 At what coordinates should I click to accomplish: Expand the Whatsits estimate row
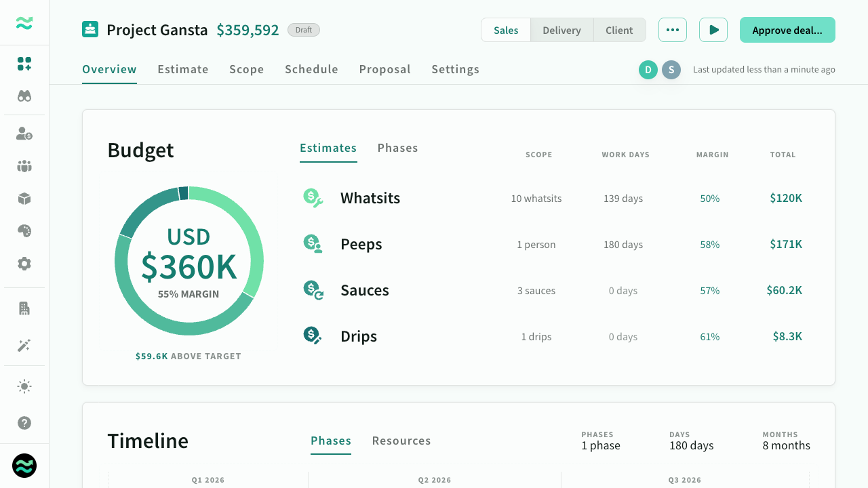coord(370,199)
